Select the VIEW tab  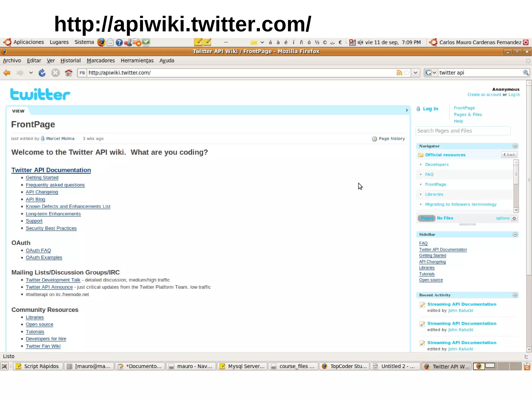[18, 111]
